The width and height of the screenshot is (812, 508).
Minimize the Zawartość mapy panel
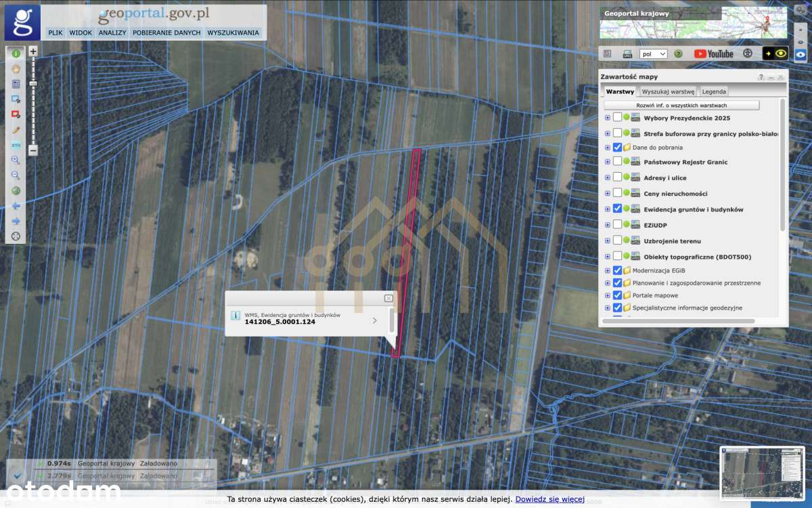(771, 77)
